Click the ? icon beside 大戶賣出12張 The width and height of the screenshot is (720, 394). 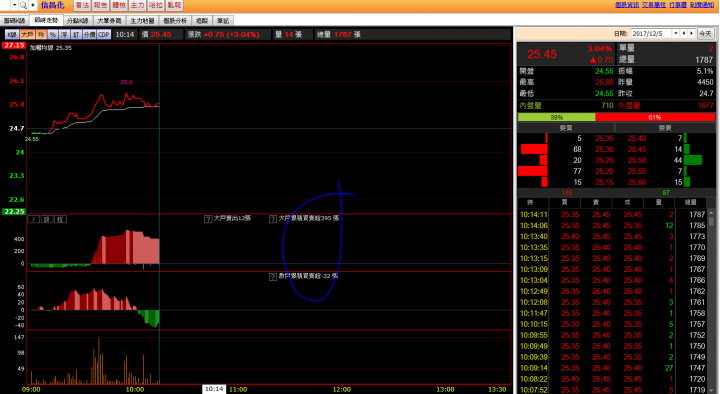coord(208,219)
